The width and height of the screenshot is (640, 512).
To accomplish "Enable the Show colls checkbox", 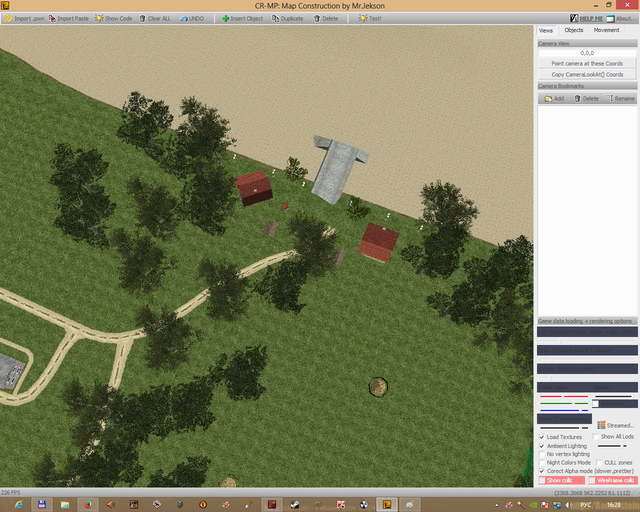I will pyautogui.click(x=542, y=481).
